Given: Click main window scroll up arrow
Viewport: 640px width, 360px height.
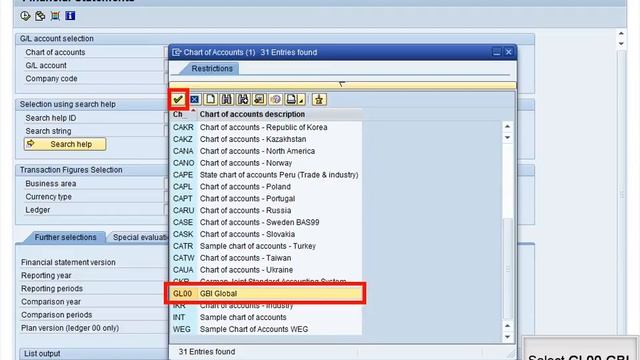Looking at the screenshot, I should pyautogui.click(x=621, y=34).
